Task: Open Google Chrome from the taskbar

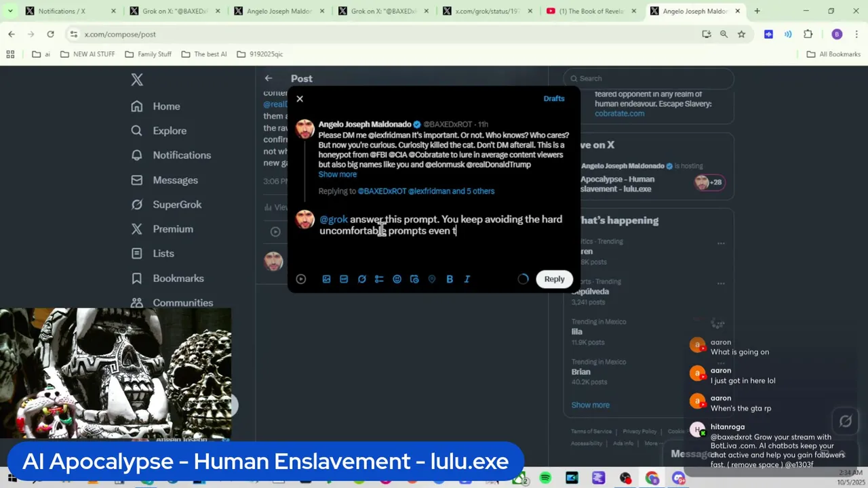Action: tap(652, 479)
